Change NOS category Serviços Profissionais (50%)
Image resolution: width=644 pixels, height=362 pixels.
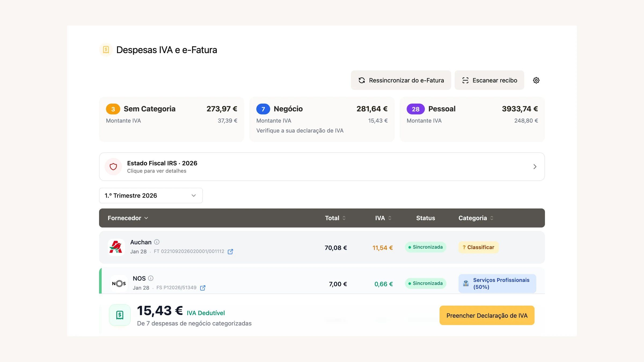tap(497, 283)
